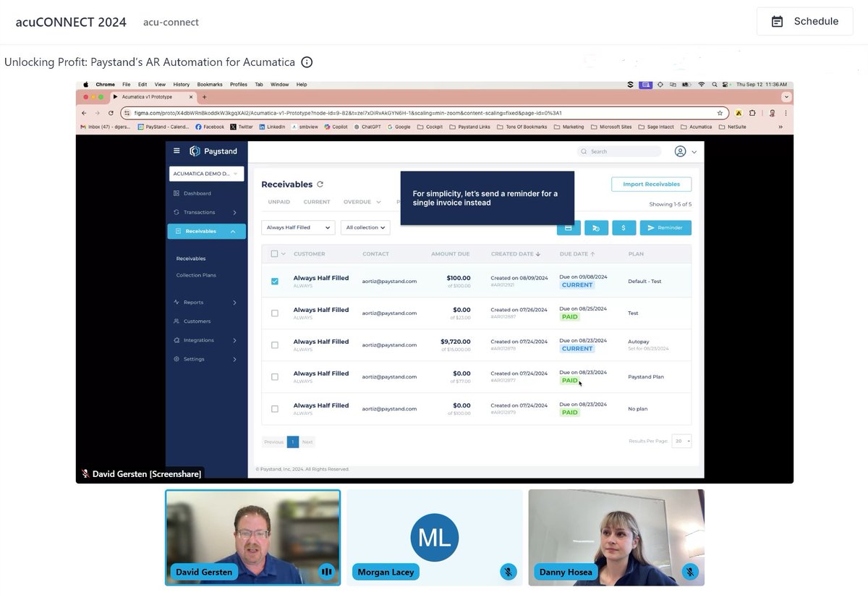Click the Settings gear icon in sidebar

176,359
